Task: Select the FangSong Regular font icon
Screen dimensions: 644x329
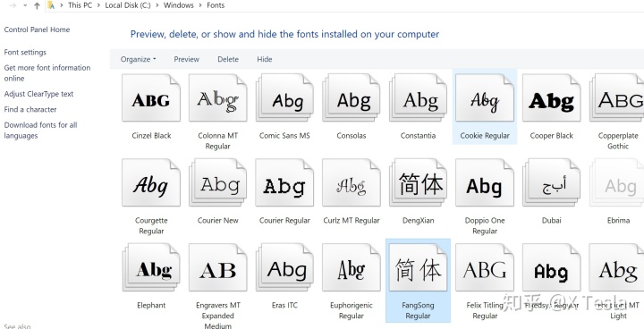Action: point(418,267)
